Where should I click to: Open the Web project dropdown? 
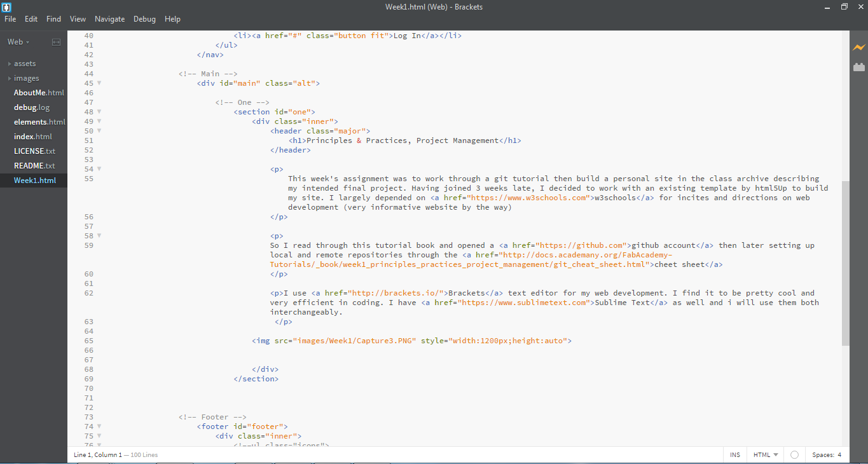18,42
